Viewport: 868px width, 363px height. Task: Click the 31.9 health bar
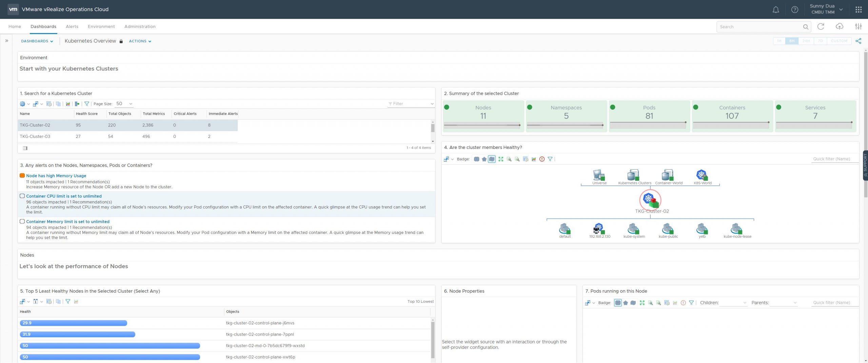(77, 334)
